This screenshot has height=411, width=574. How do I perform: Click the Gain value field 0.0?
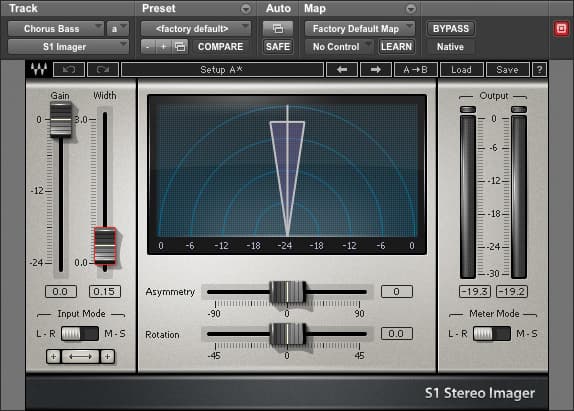click(x=61, y=292)
